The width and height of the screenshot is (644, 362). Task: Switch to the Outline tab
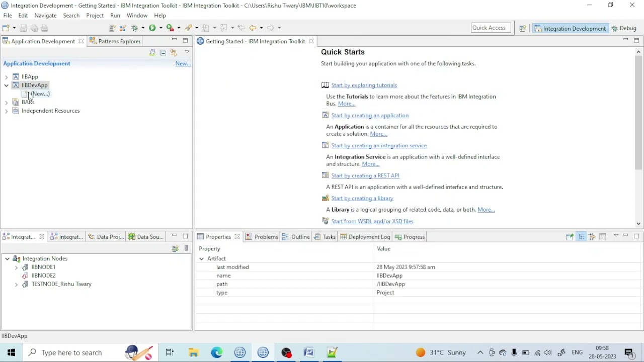click(x=296, y=237)
